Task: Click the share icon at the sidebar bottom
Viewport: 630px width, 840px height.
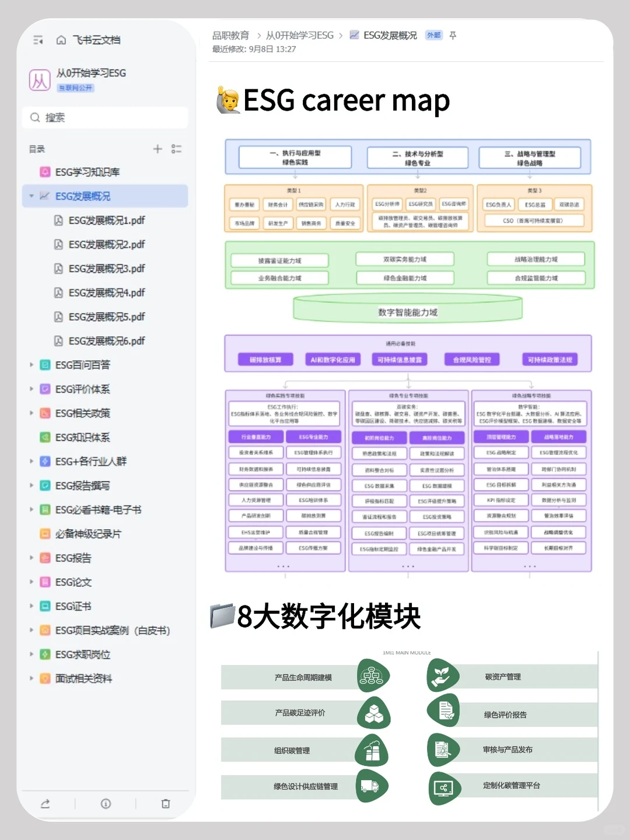Action: pos(46,803)
